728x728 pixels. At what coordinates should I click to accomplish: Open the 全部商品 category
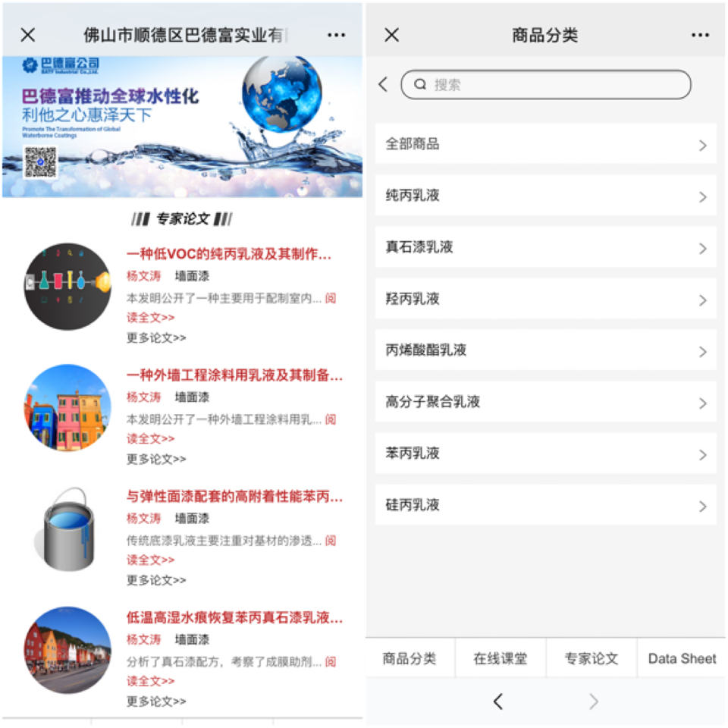545,144
